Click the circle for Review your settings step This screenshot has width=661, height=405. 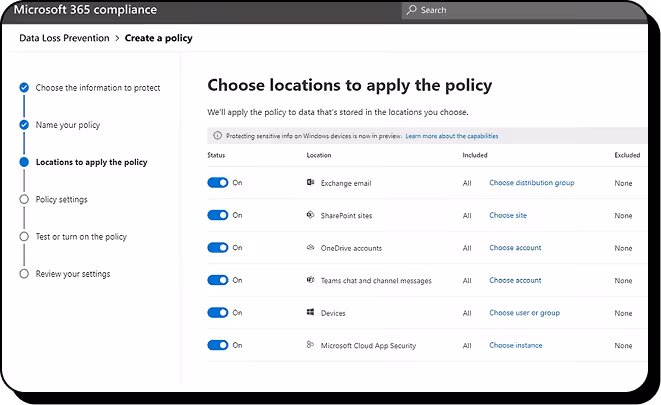coord(24,274)
